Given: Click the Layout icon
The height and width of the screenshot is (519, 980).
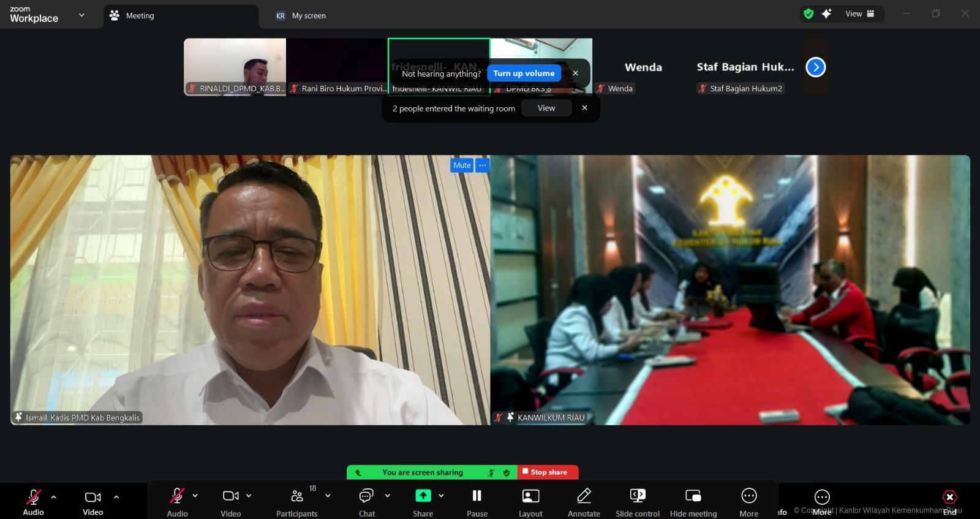Looking at the screenshot, I should pyautogui.click(x=530, y=496).
